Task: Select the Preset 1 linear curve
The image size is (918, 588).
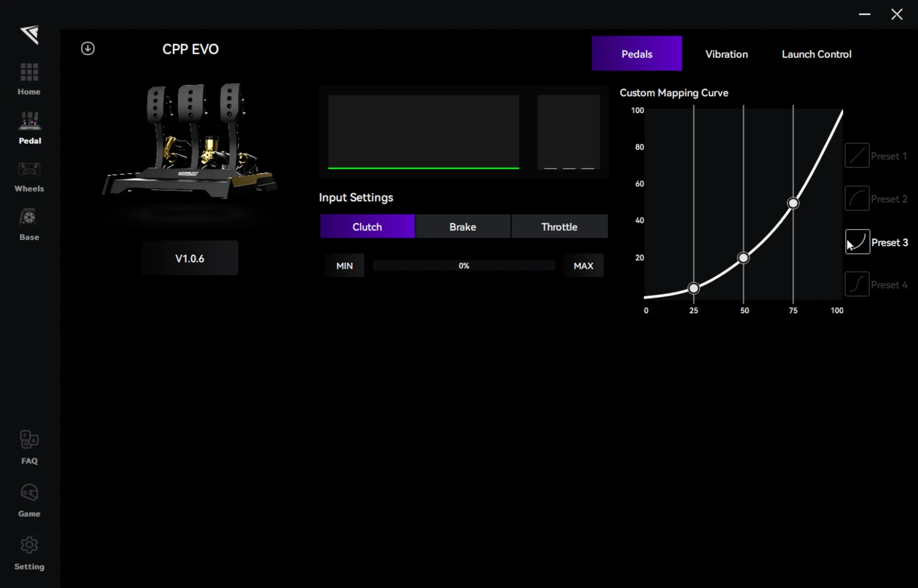Action: (857, 155)
